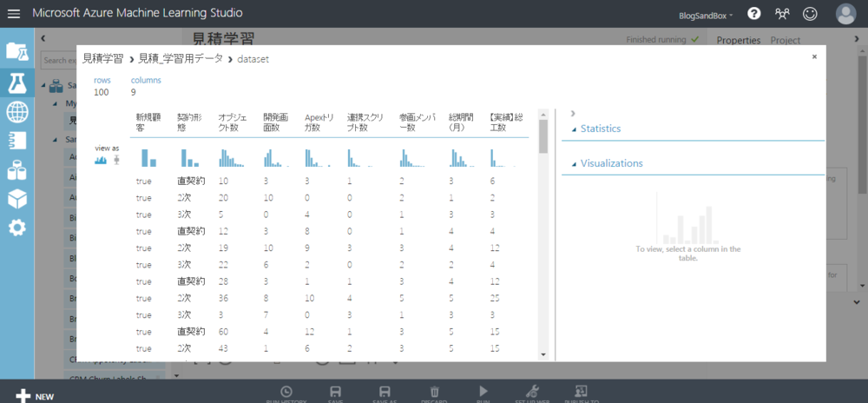Viewport: 868px width, 403px height.
Task: Switch view to box plot mode
Action: [x=116, y=160]
